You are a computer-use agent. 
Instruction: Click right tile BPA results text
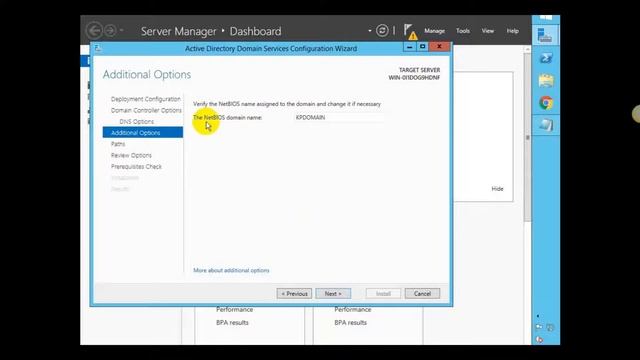[351, 322]
